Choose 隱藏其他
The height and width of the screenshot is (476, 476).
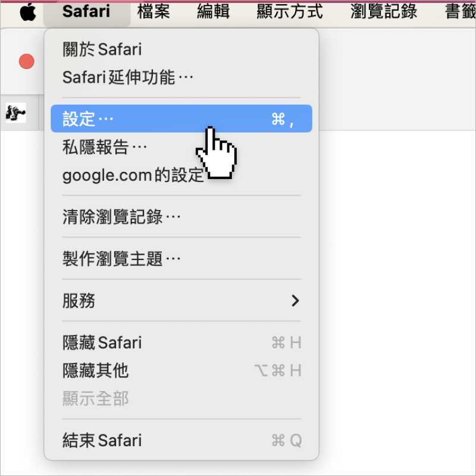pyautogui.click(x=181, y=370)
